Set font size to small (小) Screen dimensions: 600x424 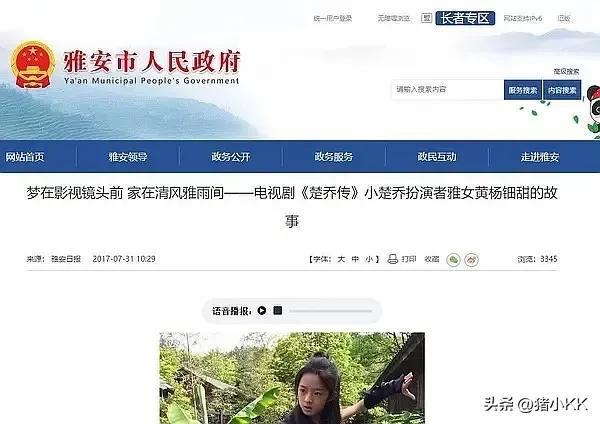coord(369,259)
